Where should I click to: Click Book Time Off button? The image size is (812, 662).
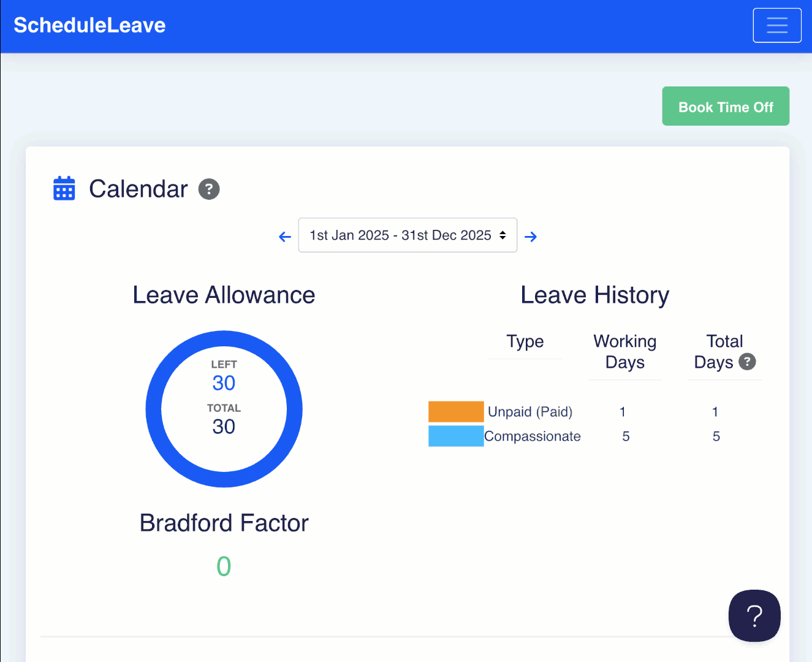coord(726,107)
